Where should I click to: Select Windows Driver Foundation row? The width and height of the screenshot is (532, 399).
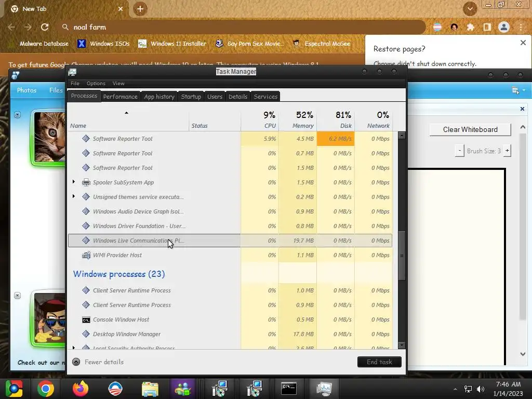230,226
